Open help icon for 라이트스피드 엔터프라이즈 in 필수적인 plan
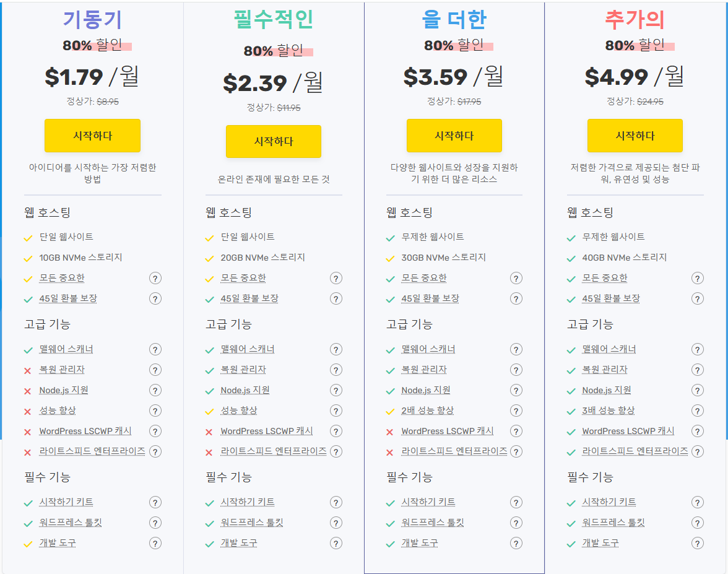The image size is (728, 574). tap(336, 451)
